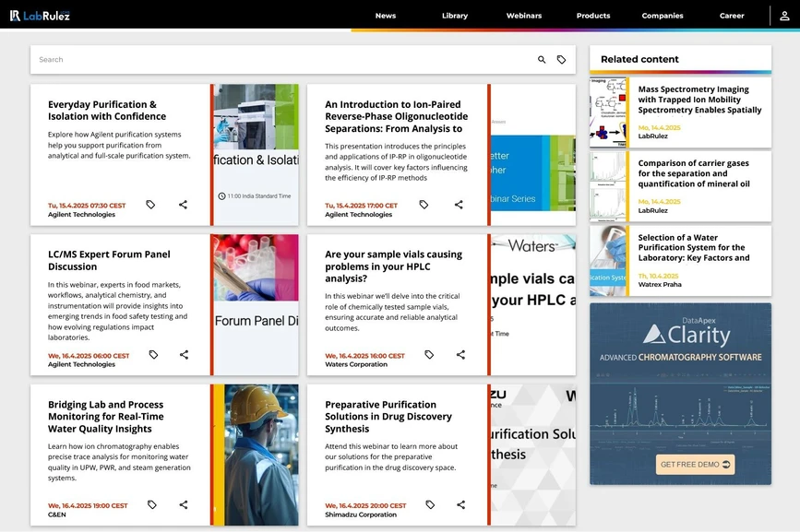Viewport: 800px width, 532px height.
Task: Open 'Are your sample vials' webinar title
Action: [393, 266]
